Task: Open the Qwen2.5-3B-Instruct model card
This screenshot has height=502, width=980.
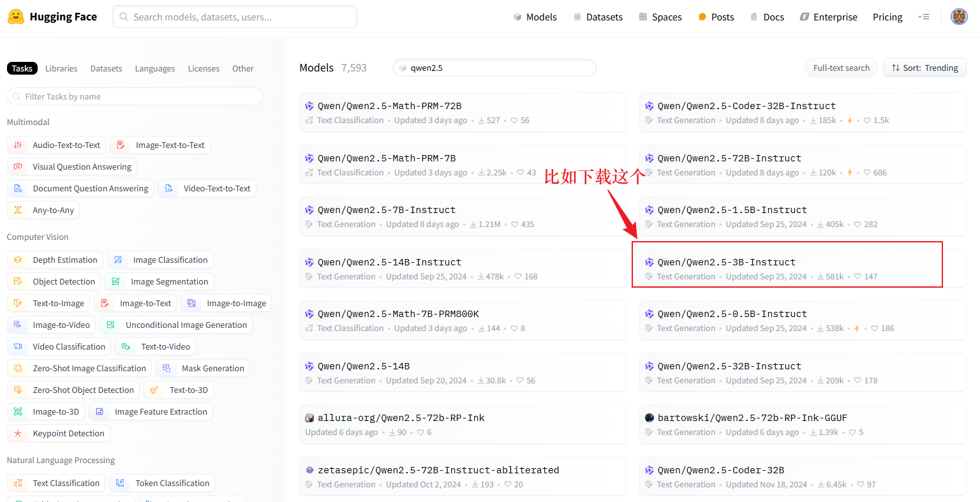Action: pyautogui.click(x=803, y=269)
